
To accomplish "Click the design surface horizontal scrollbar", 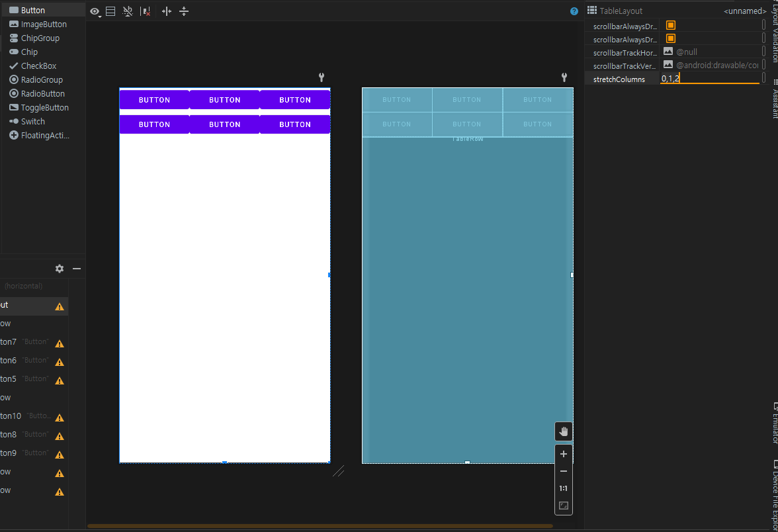I will pyautogui.click(x=320, y=526).
